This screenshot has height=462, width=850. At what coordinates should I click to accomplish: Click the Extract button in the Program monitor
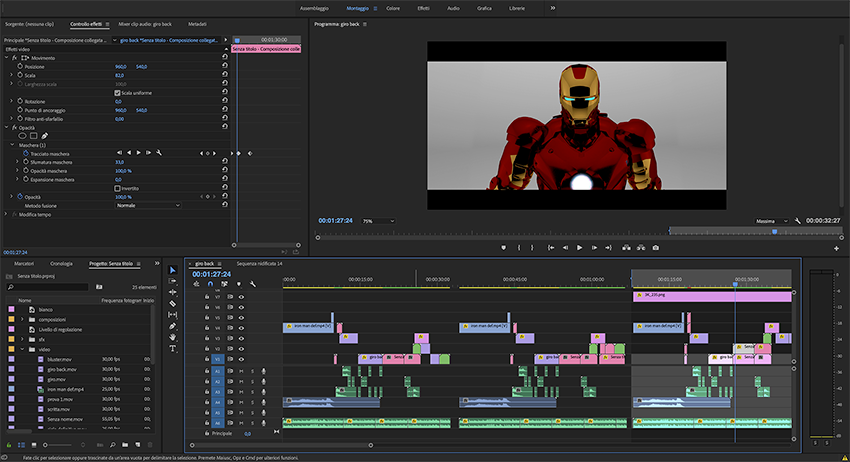click(641, 248)
